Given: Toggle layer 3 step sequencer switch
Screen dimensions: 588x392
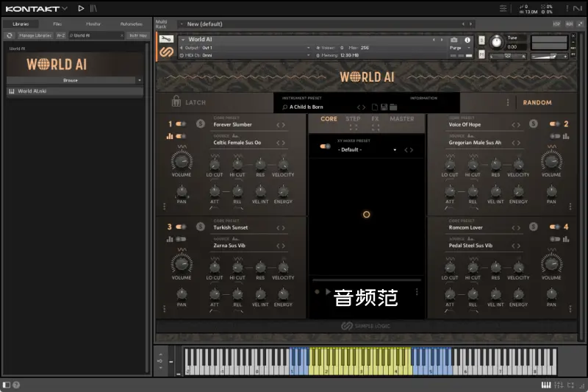Looking at the screenshot, I should coord(181,239).
